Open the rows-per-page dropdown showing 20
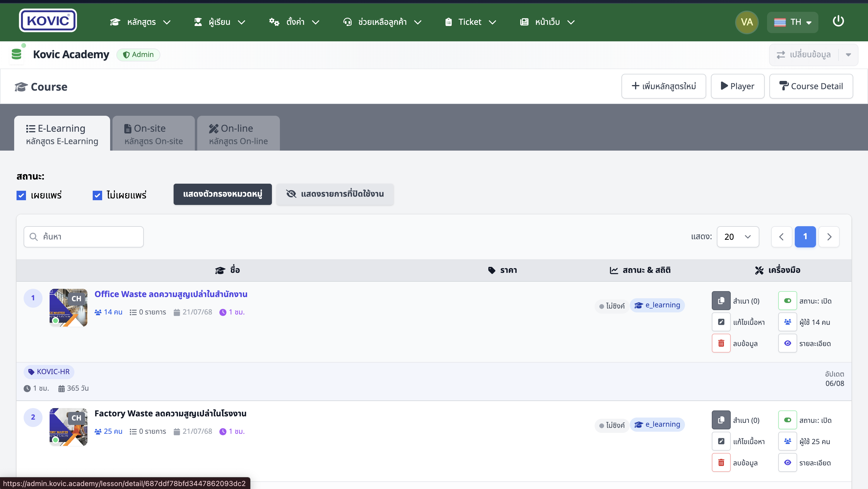This screenshot has width=868, height=489. [x=737, y=237]
